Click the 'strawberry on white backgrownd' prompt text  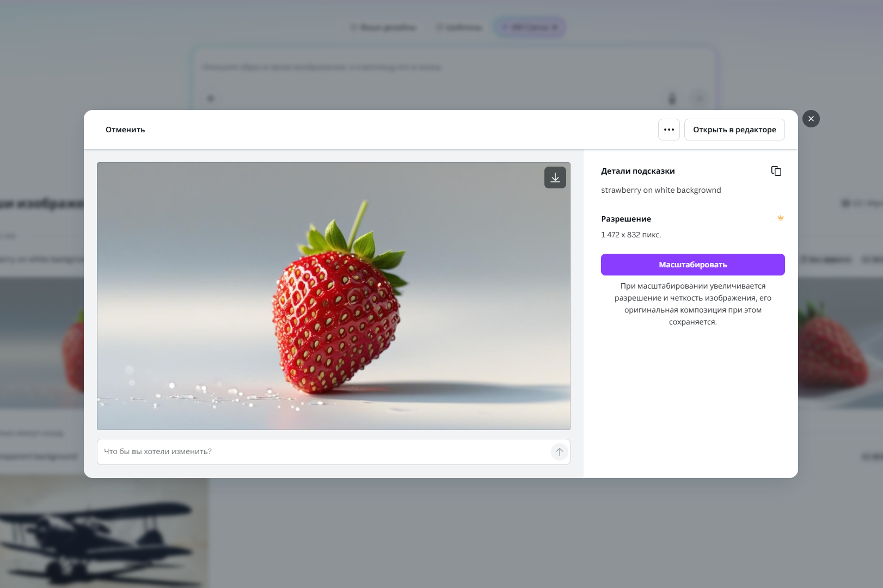661,190
